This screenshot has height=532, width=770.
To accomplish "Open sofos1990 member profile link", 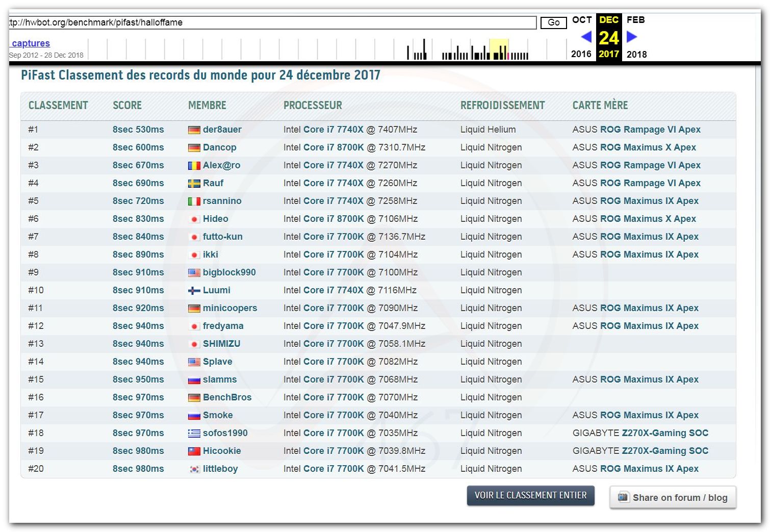I will [x=225, y=433].
